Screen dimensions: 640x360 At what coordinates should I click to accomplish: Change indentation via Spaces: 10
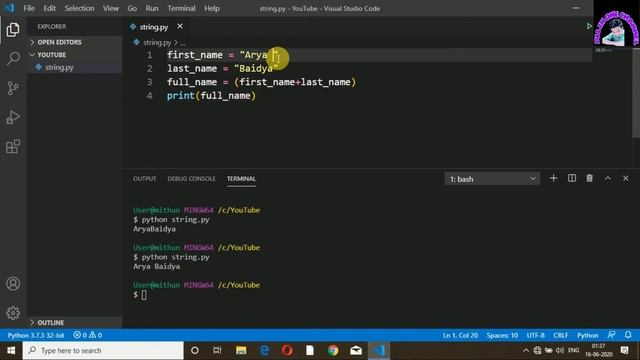[x=502, y=335]
